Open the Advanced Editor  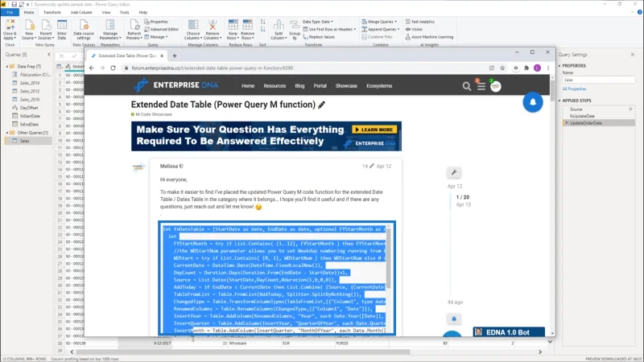coord(162,29)
